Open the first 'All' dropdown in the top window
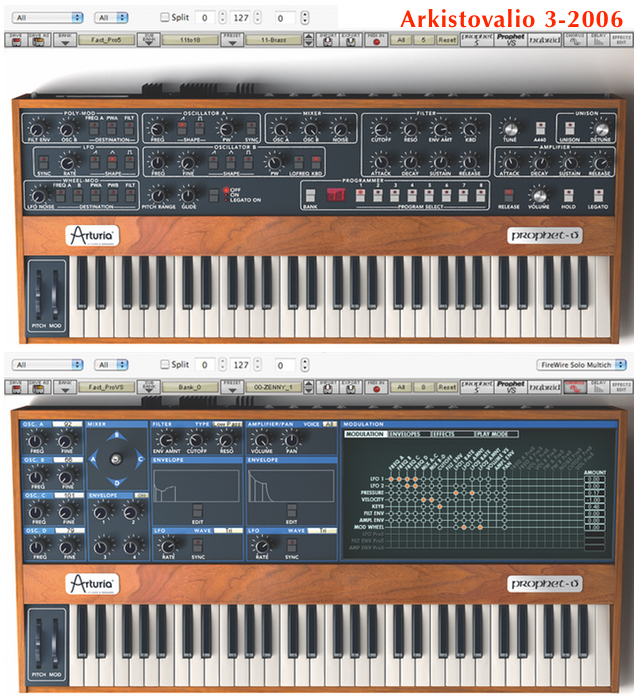 pyautogui.click(x=47, y=17)
